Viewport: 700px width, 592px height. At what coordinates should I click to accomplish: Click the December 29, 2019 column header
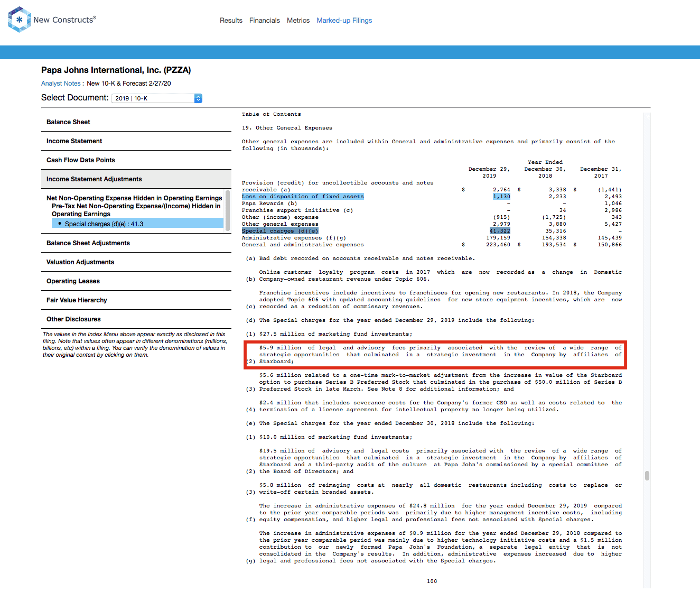pyautogui.click(x=489, y=172)
